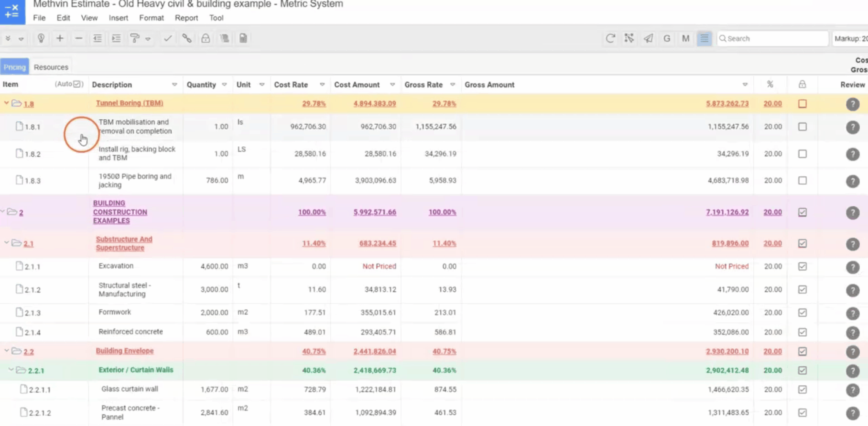
Task: Click the calculator sheet toolbar icon
Action: [243, 38]
